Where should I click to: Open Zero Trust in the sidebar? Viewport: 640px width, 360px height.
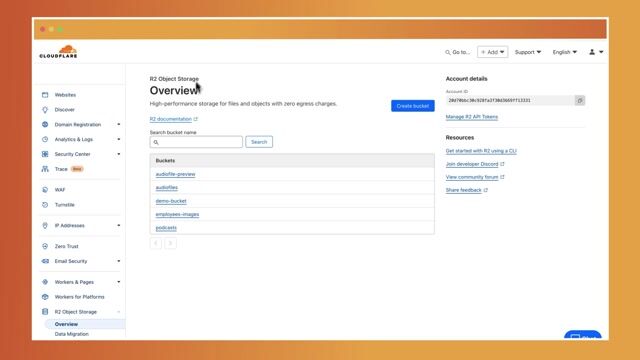pos(67,246)
